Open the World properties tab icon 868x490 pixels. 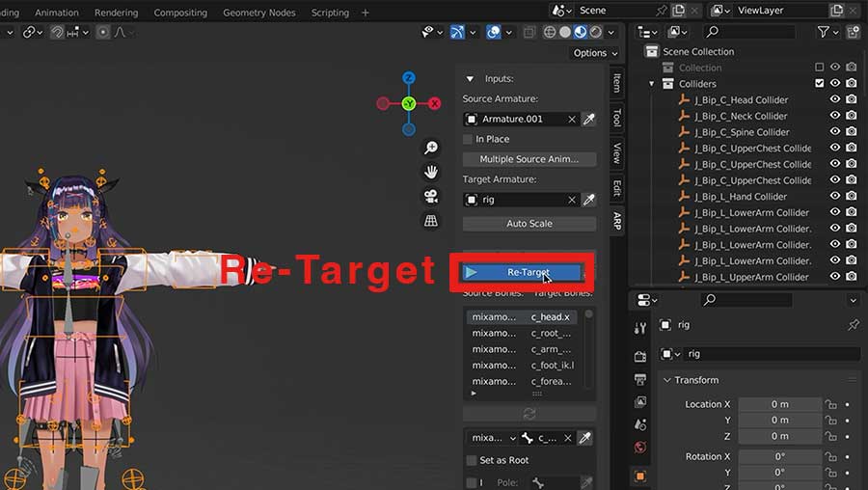point(640,447)
